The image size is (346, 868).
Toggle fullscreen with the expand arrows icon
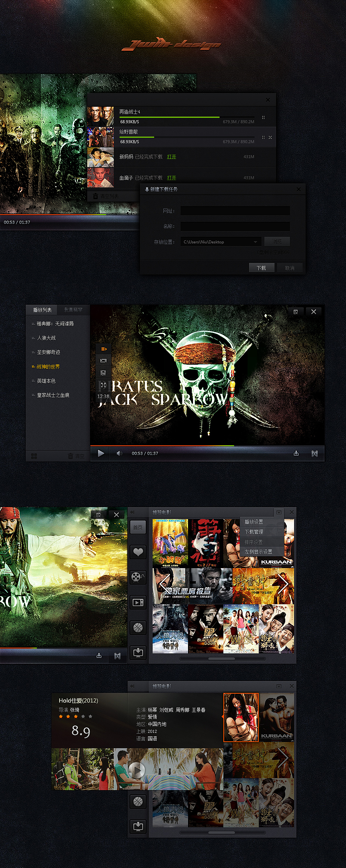[103, 385]
